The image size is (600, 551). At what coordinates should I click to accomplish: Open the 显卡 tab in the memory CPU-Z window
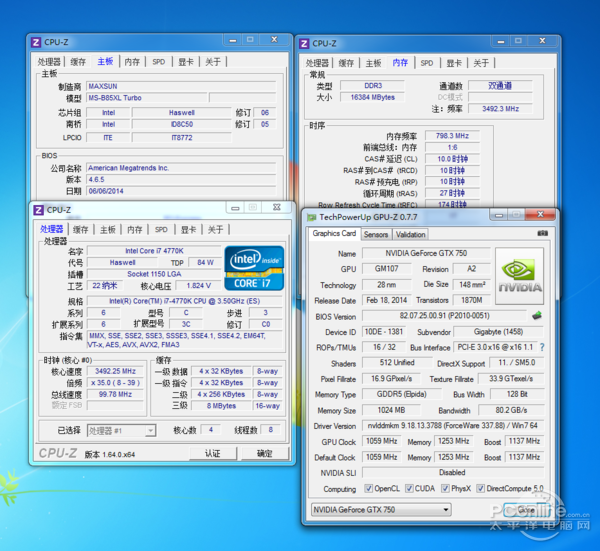click(454, 63)
